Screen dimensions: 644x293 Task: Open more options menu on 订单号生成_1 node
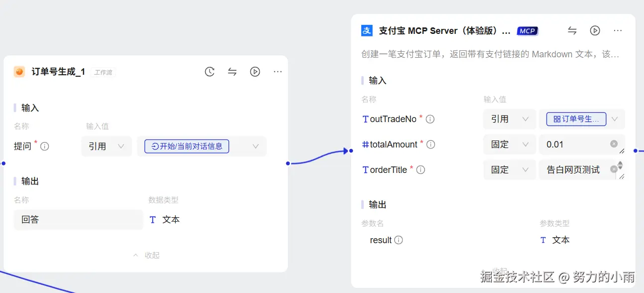[x=278, y=72]
